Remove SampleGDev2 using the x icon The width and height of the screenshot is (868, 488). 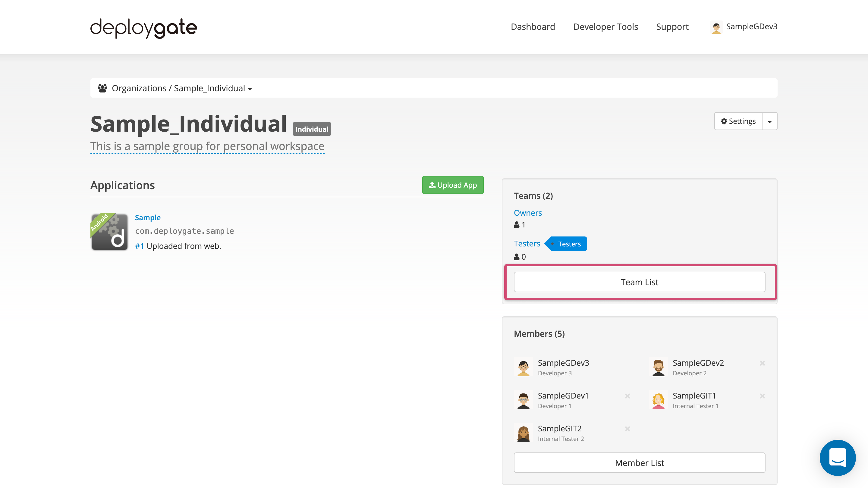pyautogui.click(x=762, y=363)
